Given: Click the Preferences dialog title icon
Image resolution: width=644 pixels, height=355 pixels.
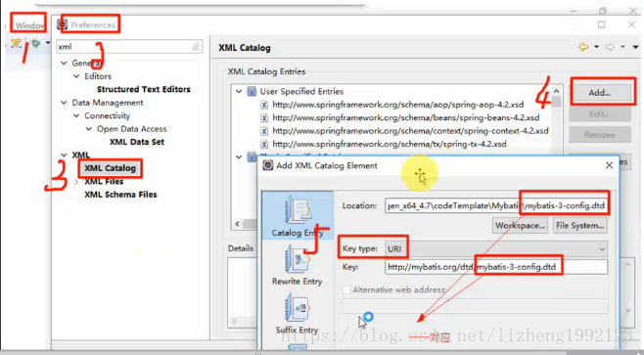Looking at the screenshot, I should (x=62, y=24).
